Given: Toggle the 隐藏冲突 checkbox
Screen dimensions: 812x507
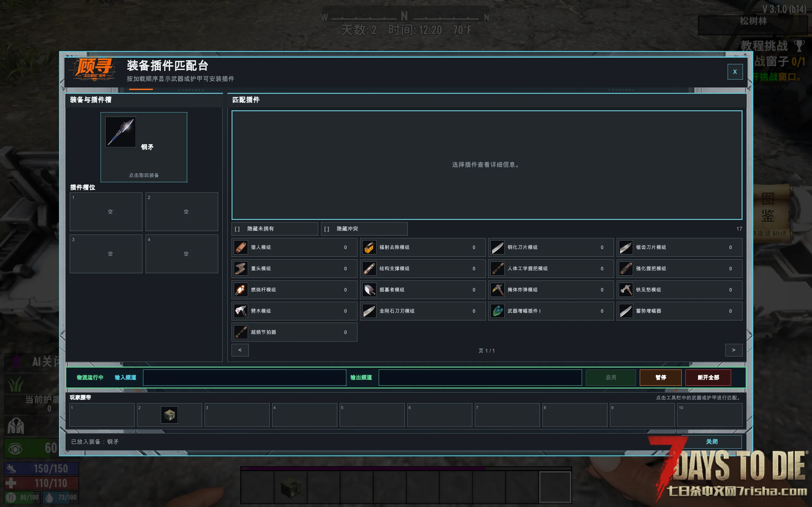Looking at the screenshot, I should click(x=326, y=229).
